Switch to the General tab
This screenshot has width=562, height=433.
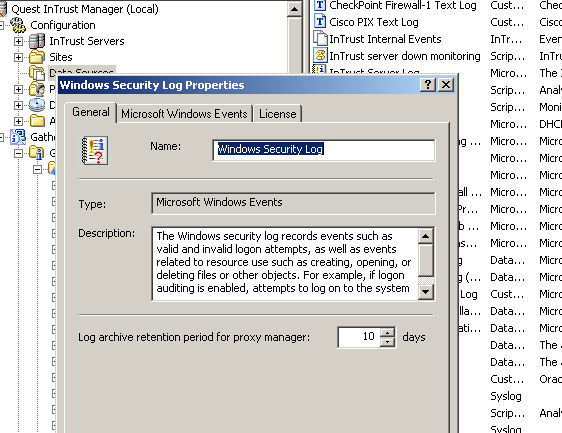pos(91,112)
